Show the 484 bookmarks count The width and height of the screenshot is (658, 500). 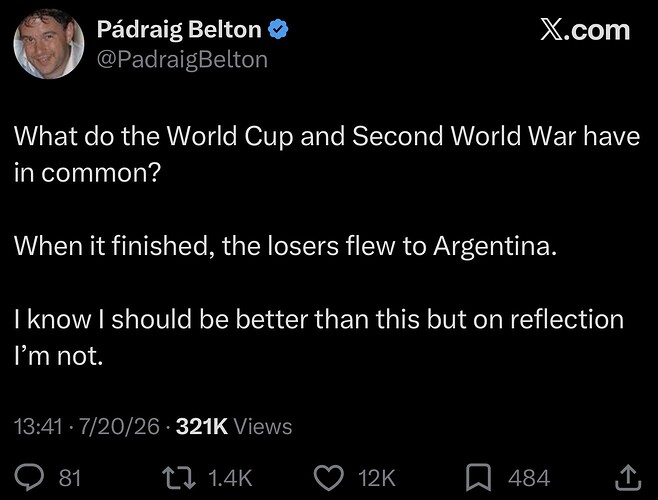[529, 478]
